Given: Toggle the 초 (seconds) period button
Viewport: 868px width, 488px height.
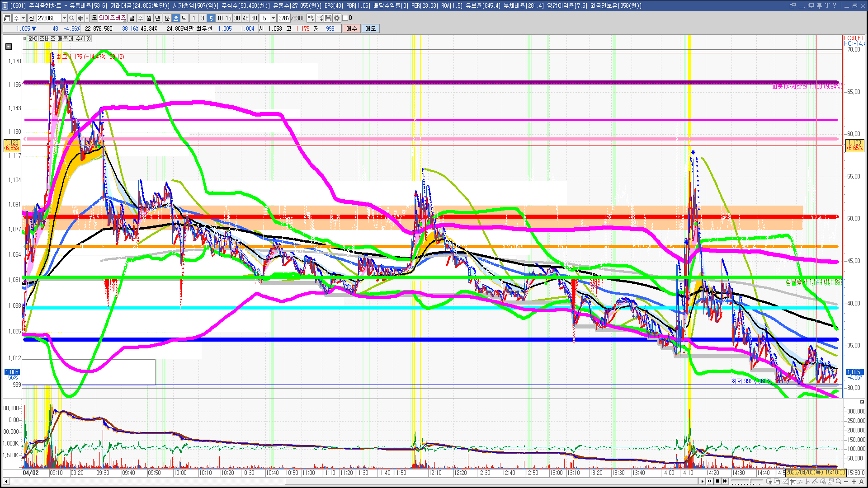Looking at the screenshot, I should 176,18.
